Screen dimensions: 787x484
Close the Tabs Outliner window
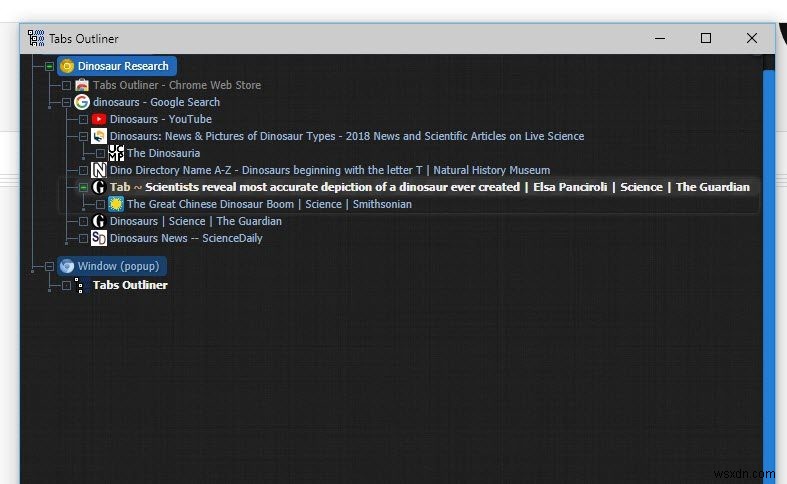[x=751, y=38]
